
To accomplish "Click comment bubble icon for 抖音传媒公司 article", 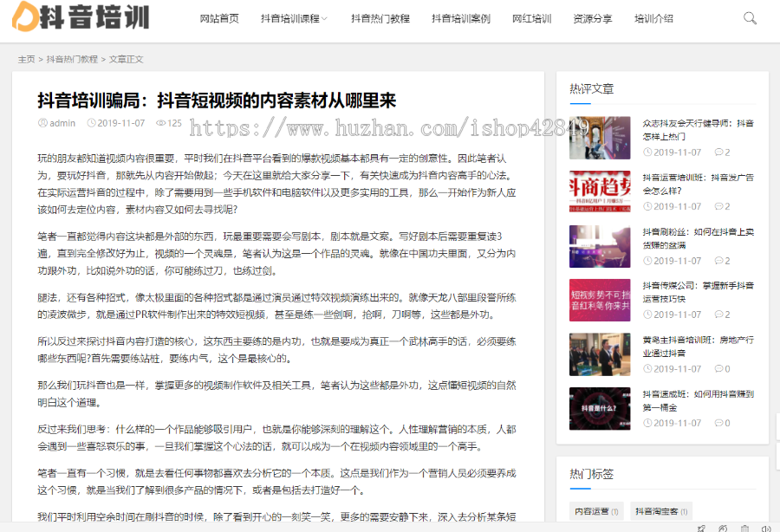I will coord(718,315).
